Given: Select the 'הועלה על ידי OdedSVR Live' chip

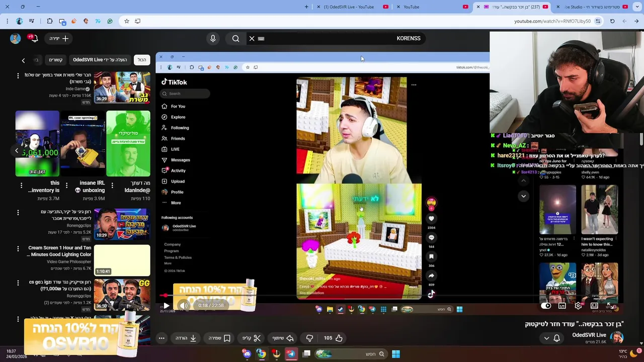Looking at the screenshot, I should coord(100,60).
